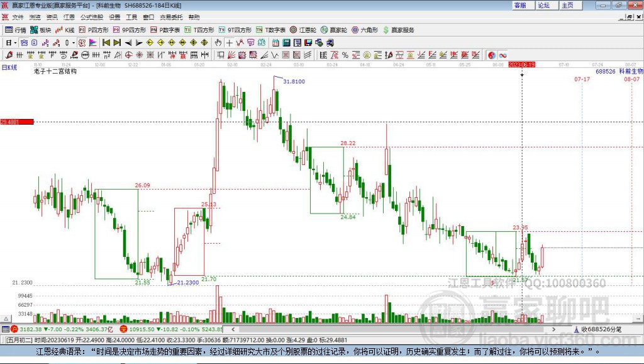The height and width of the screenshot is (364, 644).
Task: Step chart left with black arrow
Action: (128, 43)
